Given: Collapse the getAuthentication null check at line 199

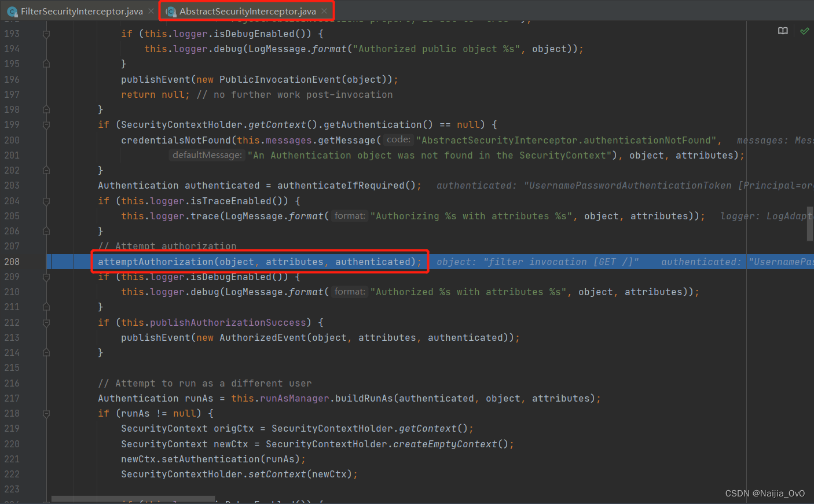Looking at the screenshot, I should (x=46, y=125).
